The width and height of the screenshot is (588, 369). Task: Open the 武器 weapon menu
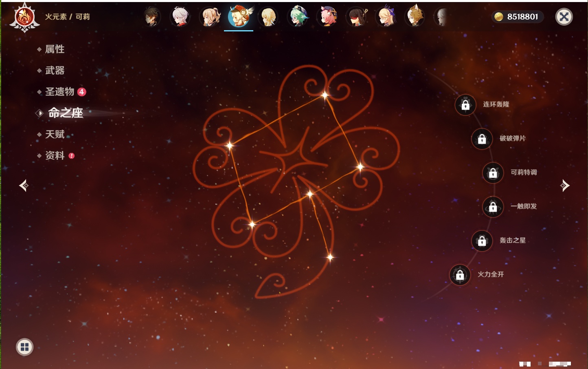click(x=55, y=71)
